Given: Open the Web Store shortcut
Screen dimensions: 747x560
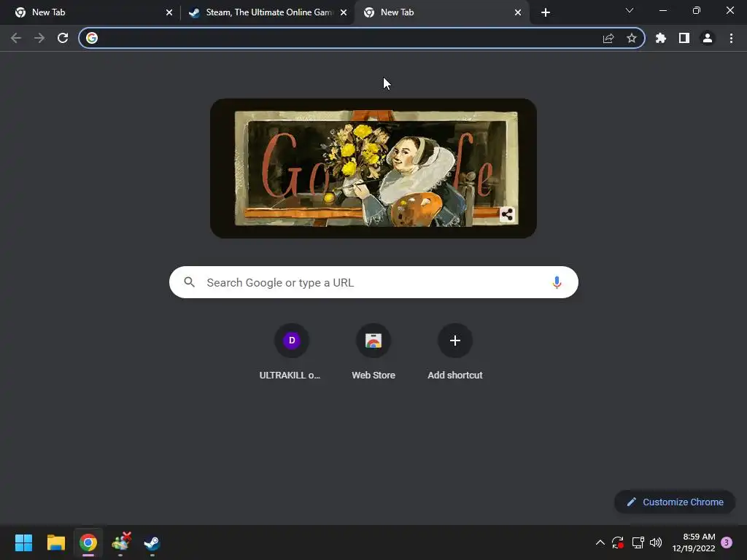Looking at the screenshot, I should (373, 351).
